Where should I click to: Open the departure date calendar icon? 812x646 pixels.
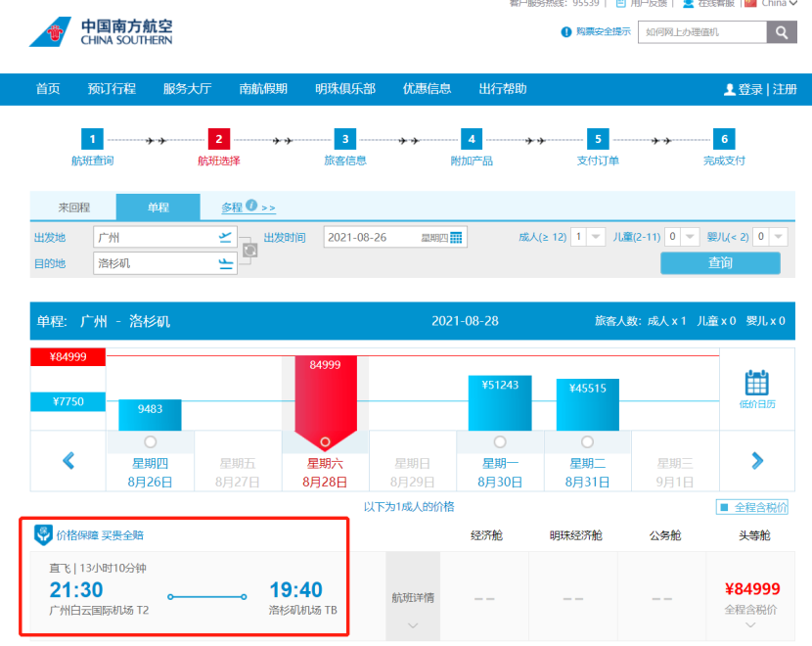coord(456,237)
